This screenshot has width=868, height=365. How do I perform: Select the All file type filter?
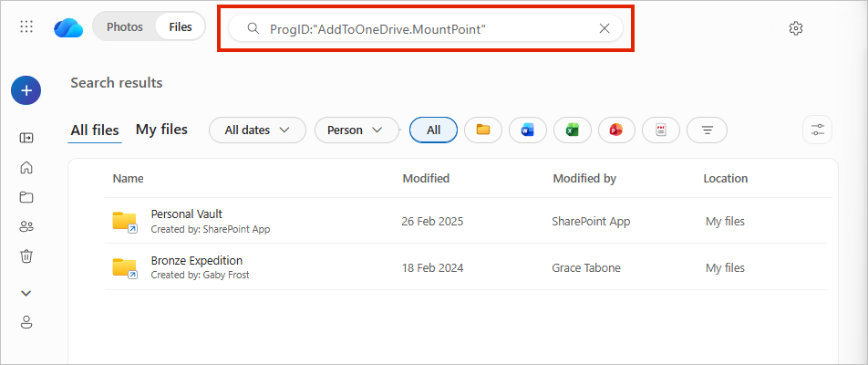coord(433,130)
